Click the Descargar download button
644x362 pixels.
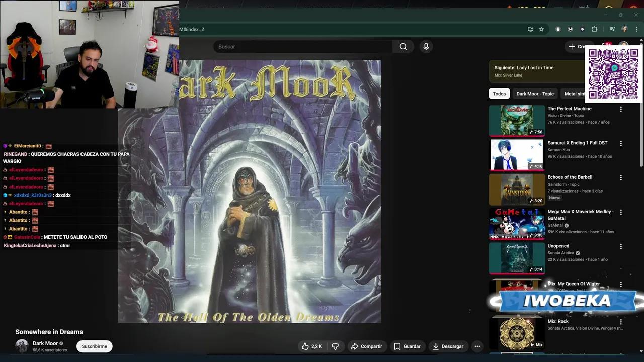(x=448, y=346)
